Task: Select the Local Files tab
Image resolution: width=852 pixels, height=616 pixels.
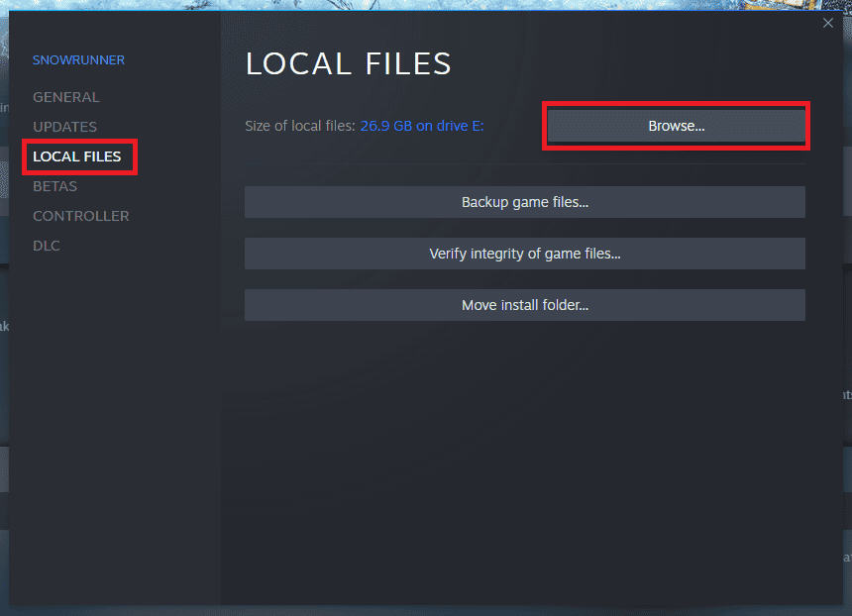Action: (77, 156)
